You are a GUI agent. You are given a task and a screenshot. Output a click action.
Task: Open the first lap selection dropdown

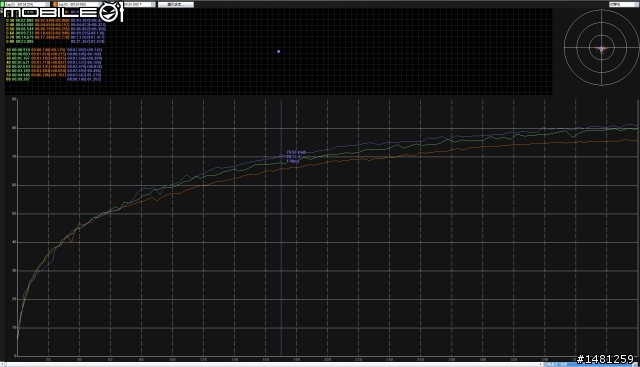(x=27, y=4)
